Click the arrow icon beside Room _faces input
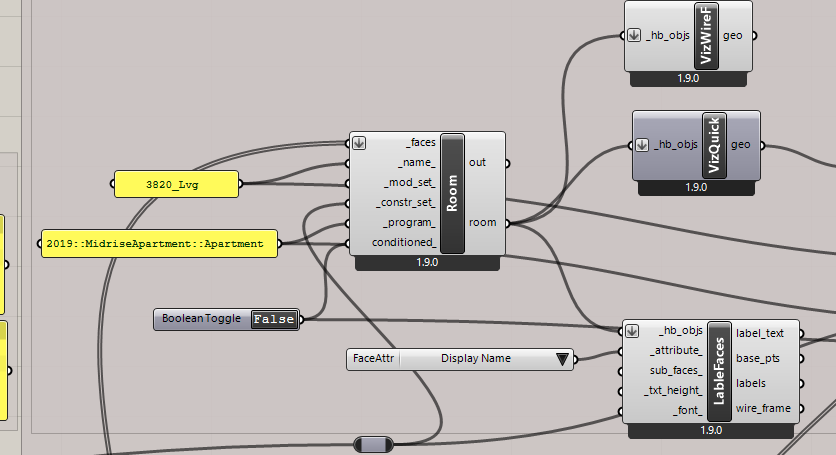 point(359,143)
